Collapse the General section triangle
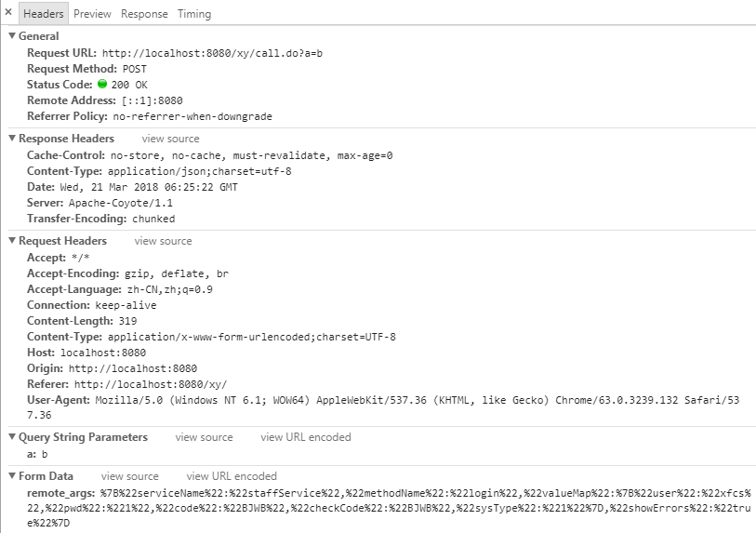The width and height of the screenshot is (756, 533). click(x=12, y=35)
